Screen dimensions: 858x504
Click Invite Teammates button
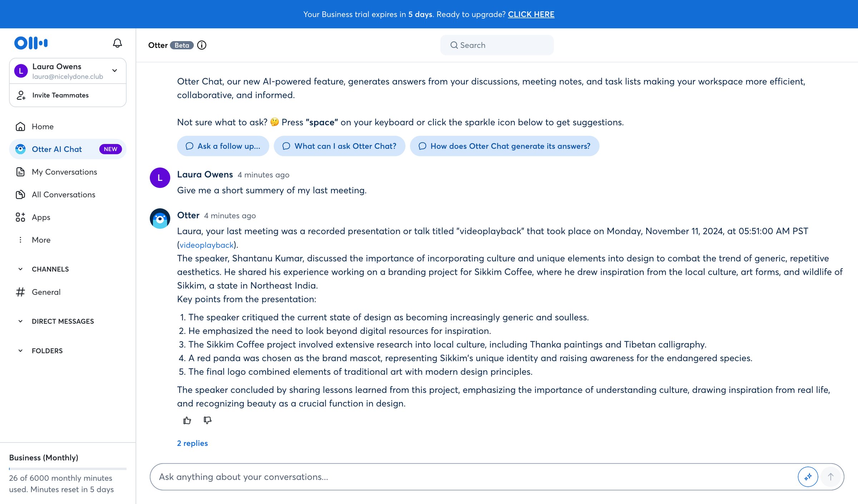click(68, 95)
